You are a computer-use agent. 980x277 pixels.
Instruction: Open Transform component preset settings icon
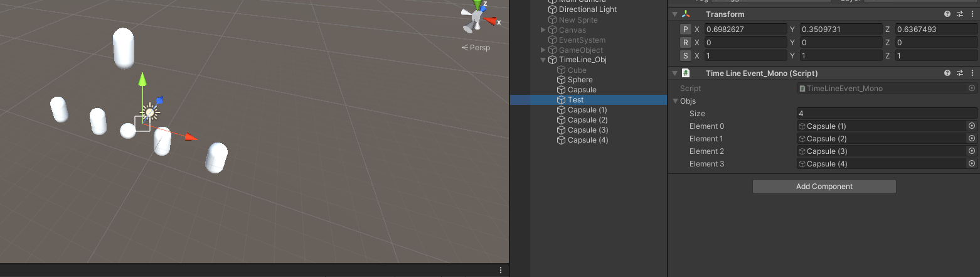(960, 14)
